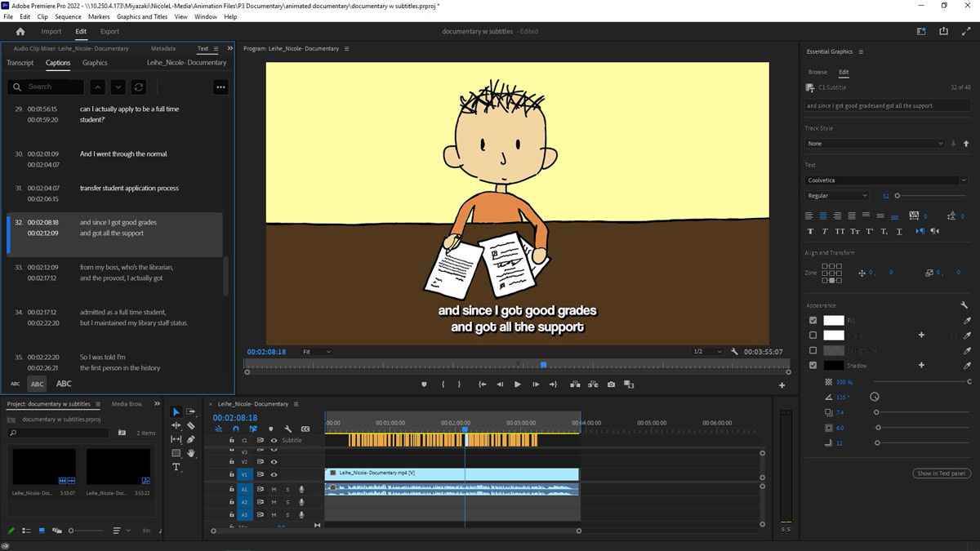Open timeline display settings wrench
The width and height of the screenshot is (980, 551).
coord(288,429)
